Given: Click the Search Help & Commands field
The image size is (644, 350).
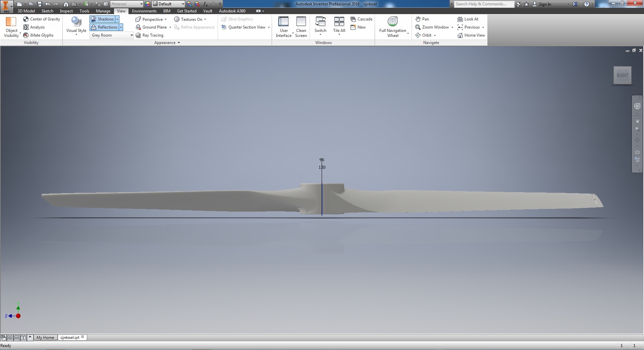Looking at the screenshot, I should pyautogui.click(x=484, y=4).
